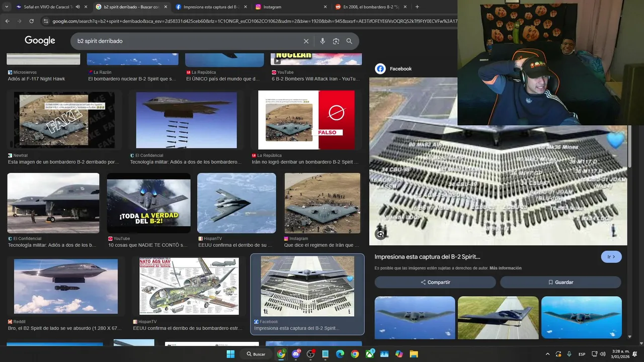Click the preview panel scroll-down arrow
Screen dimensions: 644x362
pyautogui.click(x=630, y=336)
